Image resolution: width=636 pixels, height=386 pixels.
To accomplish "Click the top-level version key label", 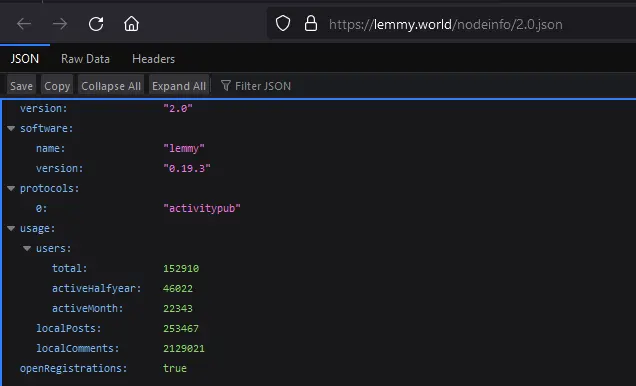I will pos(43,109).
